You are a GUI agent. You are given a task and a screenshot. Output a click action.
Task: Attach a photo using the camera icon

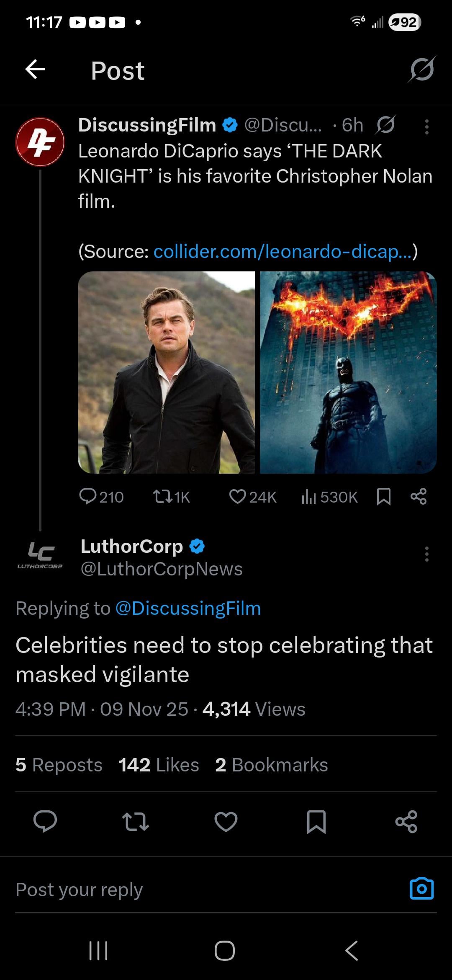(421, 889)
